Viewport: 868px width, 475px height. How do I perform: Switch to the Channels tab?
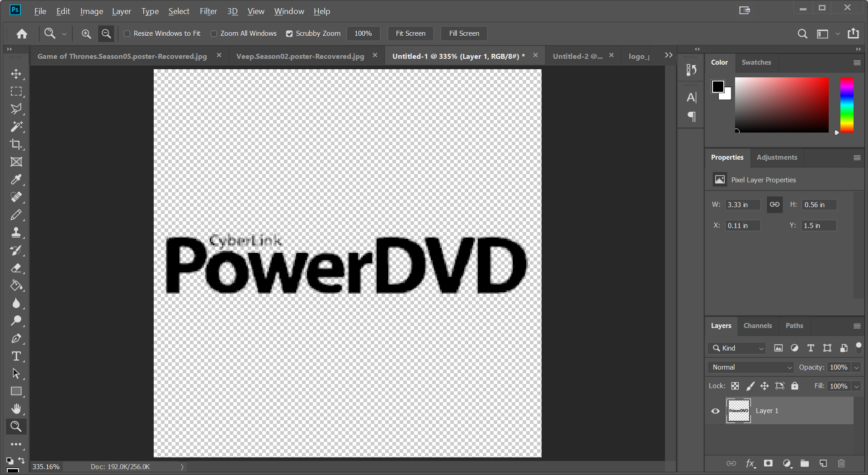[x=758, y=326]
